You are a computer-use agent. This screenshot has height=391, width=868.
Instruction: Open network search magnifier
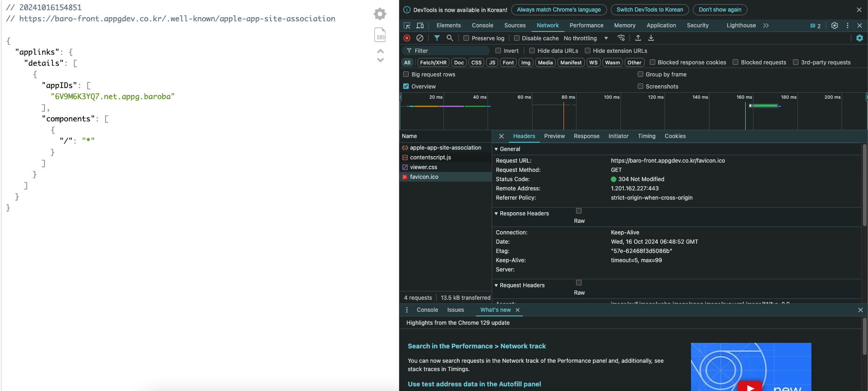[x=450, y=38]
